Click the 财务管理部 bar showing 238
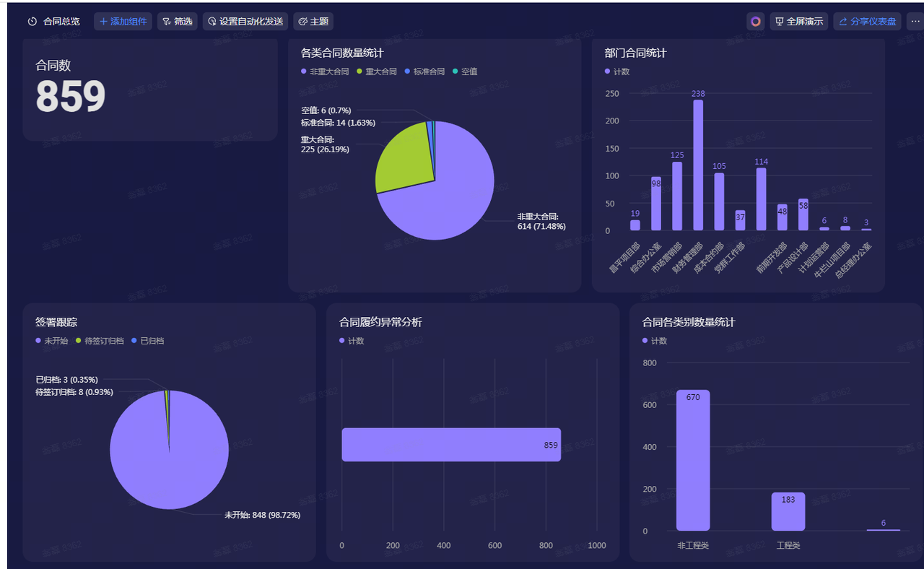924x569 pixels. coord(698,166)
